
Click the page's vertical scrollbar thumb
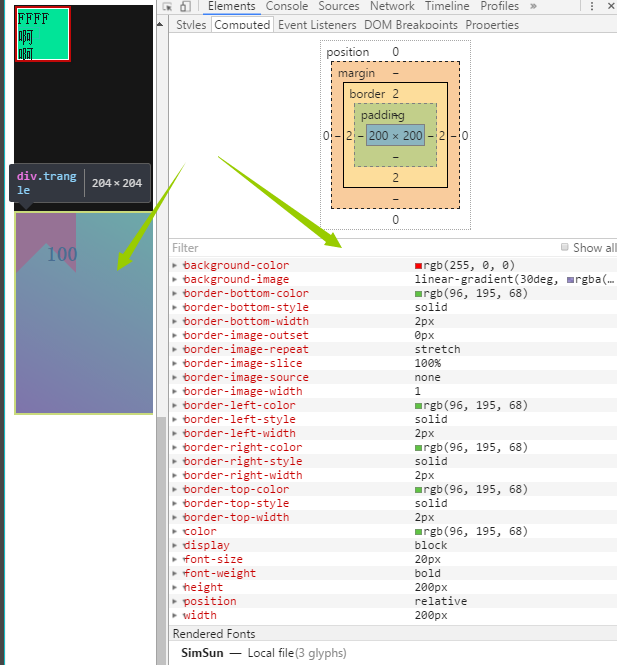160,541
